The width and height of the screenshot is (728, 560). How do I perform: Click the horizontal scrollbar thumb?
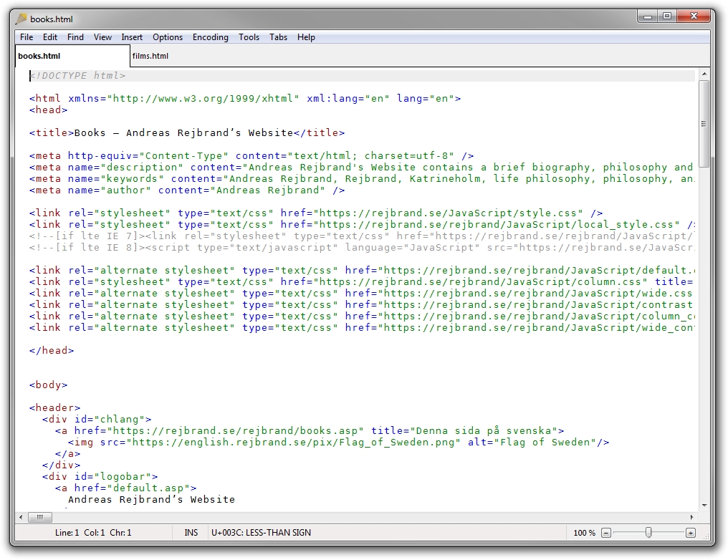pos(40,517)
